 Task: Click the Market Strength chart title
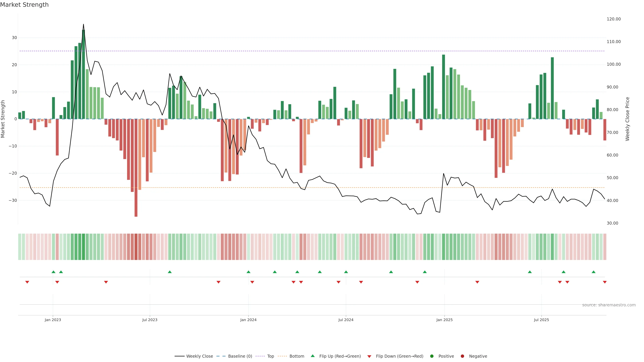coord(24,5)
